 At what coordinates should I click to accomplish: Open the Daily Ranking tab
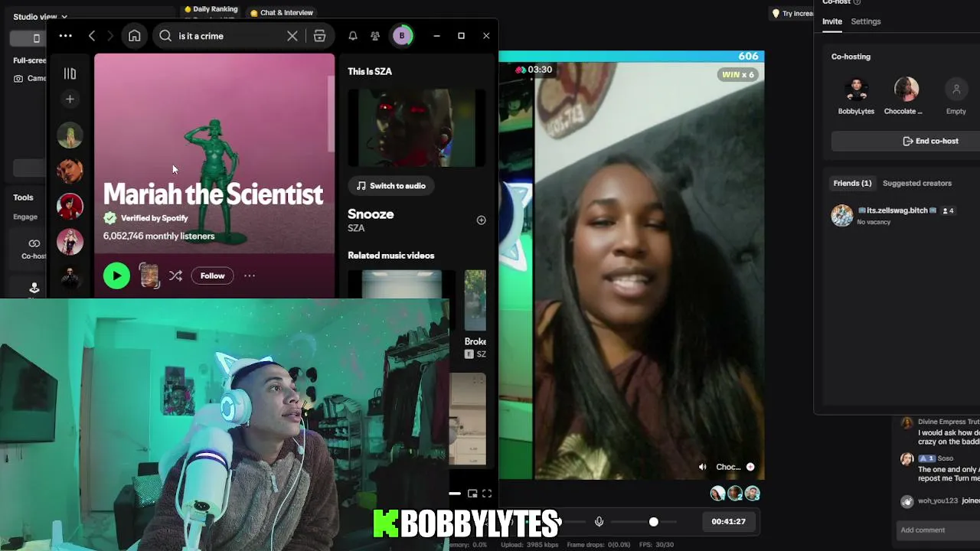[211, 9]
